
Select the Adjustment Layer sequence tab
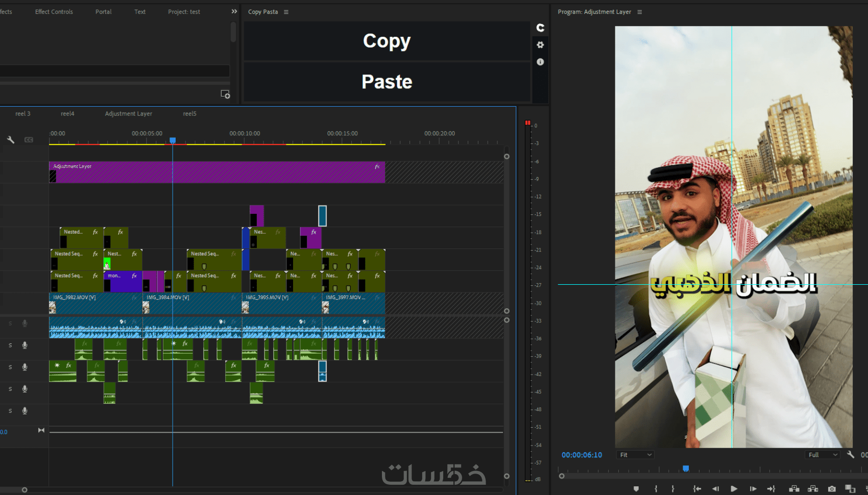click(x=129, y=114)
